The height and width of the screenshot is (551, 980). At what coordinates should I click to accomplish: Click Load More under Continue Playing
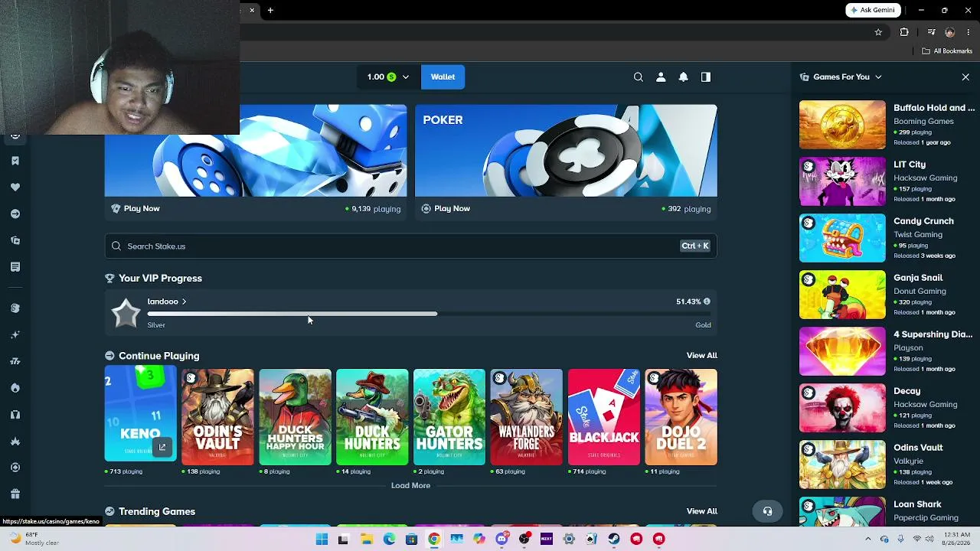(410, 485)
